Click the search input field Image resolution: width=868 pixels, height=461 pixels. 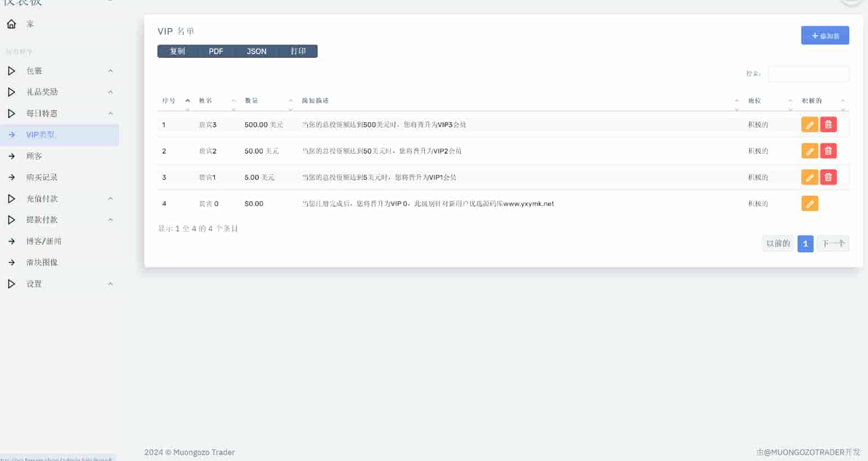point(808,74)
